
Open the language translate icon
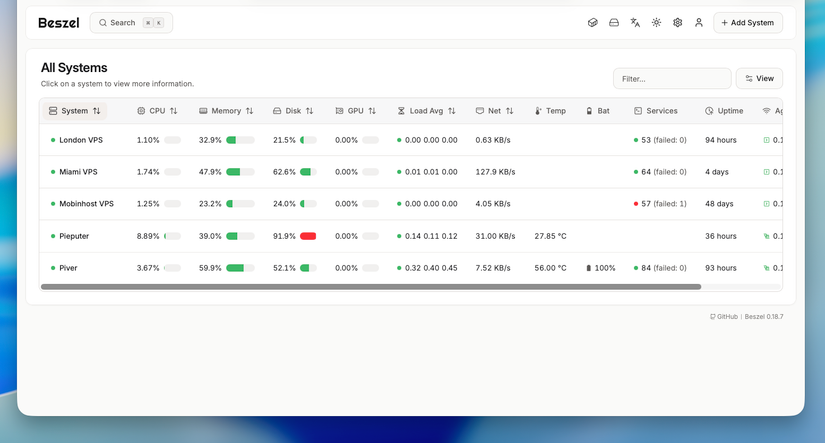[x=635, y=23]
